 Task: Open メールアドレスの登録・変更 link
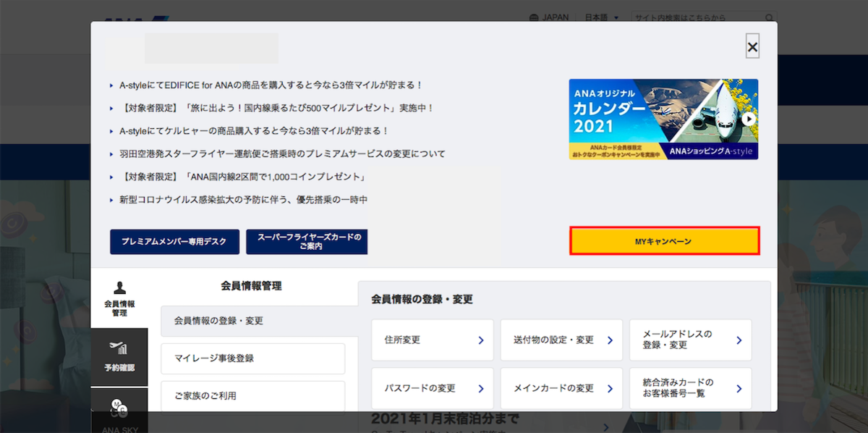point(690,340)
